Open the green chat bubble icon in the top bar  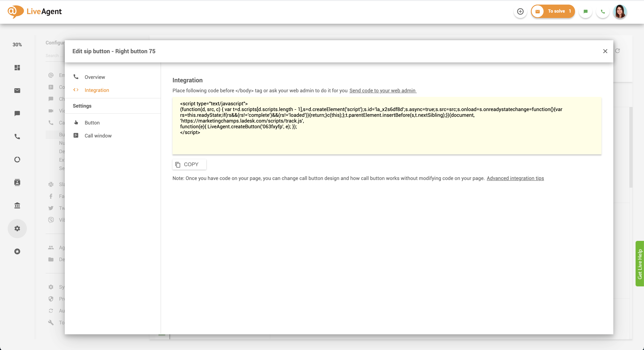tap(585, 11)
